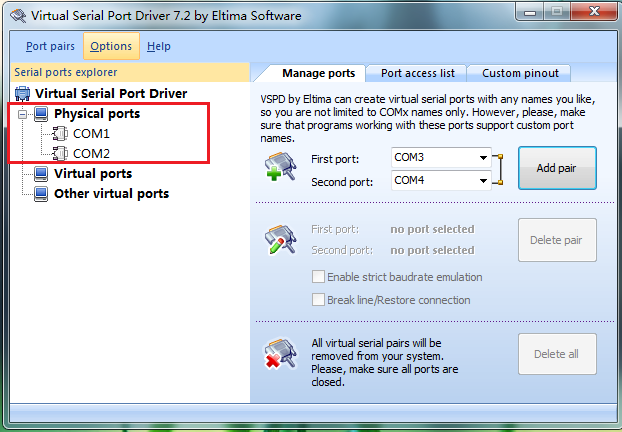Screen dimensions: 622x432
Task: Toggle Break line/Restore connection checkbox
Action: pos(318,300)
